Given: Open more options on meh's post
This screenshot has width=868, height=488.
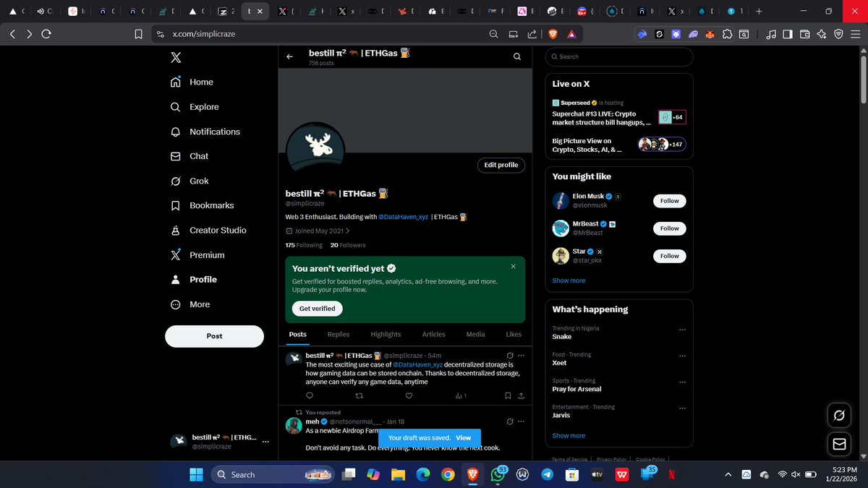Looking at the screenshot, I should click(x=521, y=421).
